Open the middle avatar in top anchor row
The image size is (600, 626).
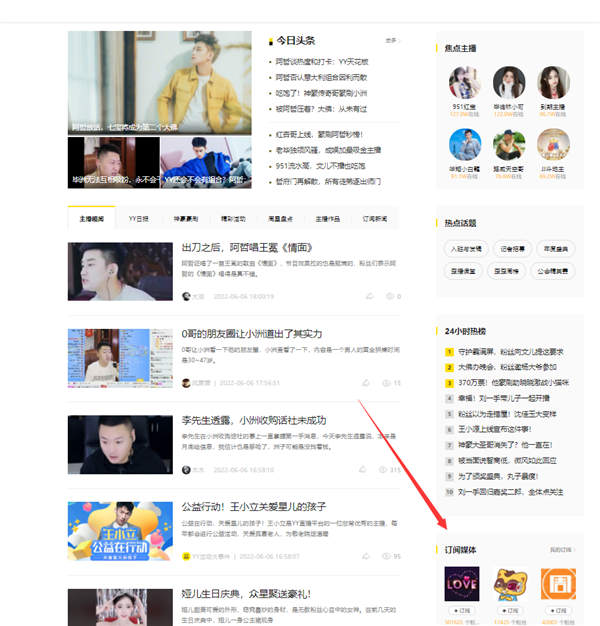pyautogui.click(x=509, y=83)
